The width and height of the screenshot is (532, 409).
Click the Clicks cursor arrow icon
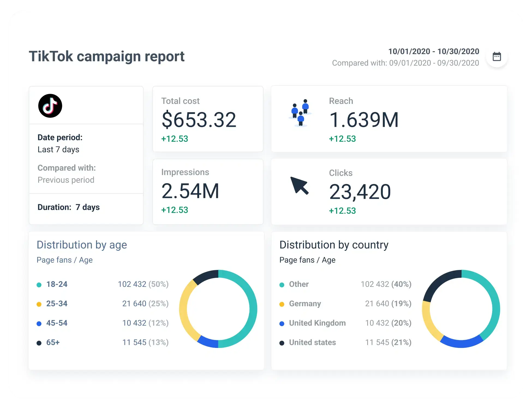pyautogui.click(x=300, y=185)
